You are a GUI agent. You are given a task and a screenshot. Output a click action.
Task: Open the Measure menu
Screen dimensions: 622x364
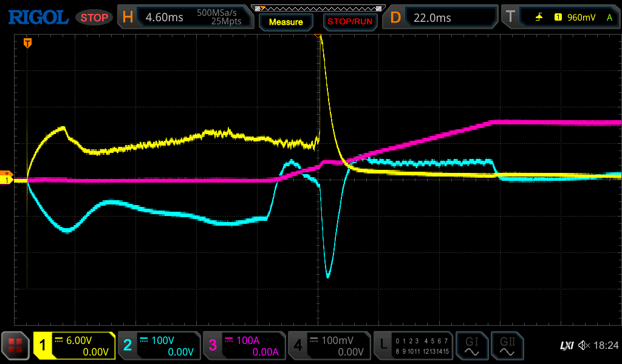[x=285, y=22]
